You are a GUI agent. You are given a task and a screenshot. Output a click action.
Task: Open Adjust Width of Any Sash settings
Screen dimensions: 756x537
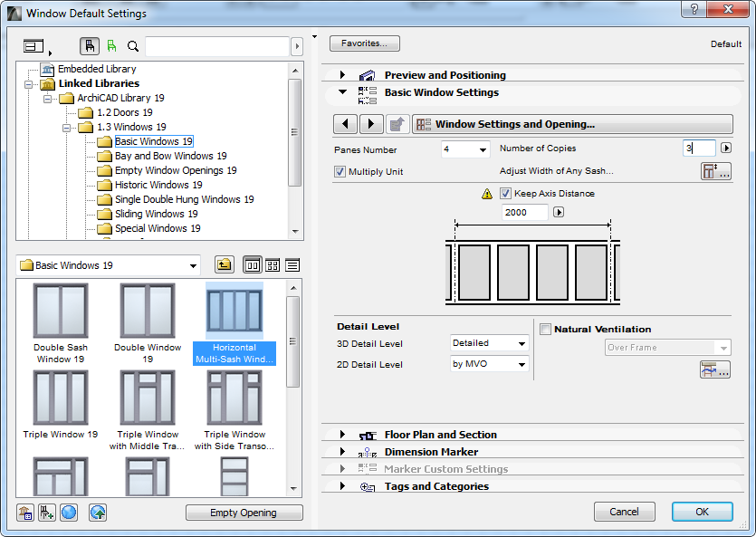click(716, 171)
